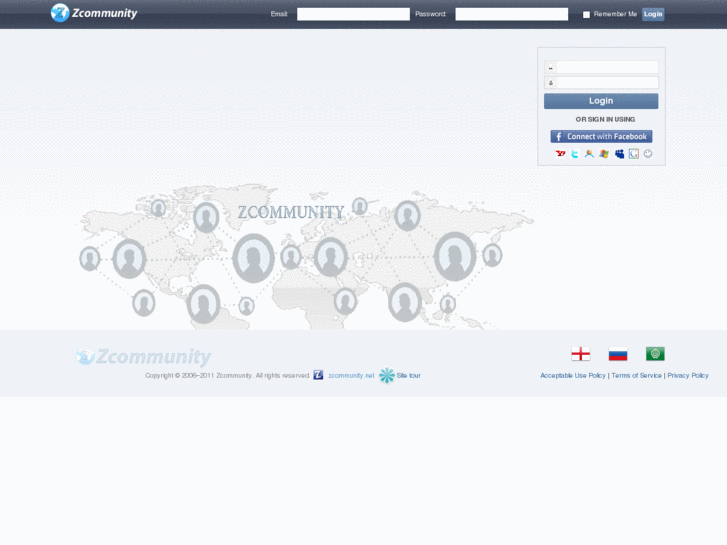Open the Terms of Service link
727x545 pixels.
(x=636, y=376)
